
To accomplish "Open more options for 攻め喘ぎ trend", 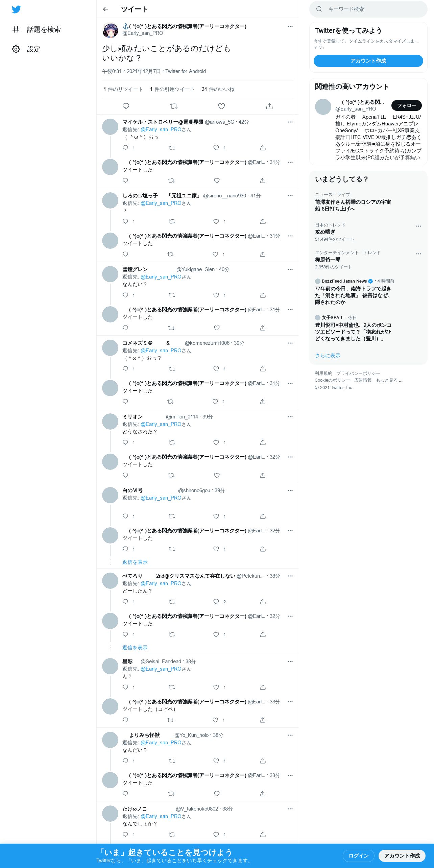I will coord(418,226).
